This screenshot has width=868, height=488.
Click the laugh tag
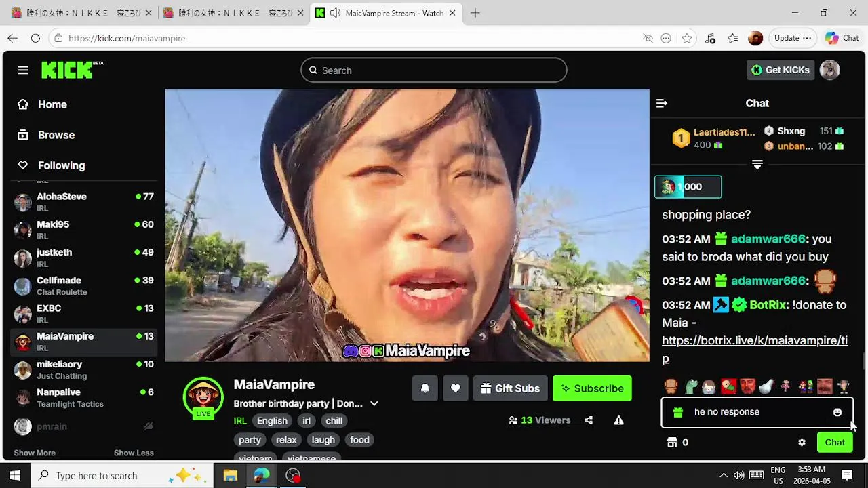323,440
